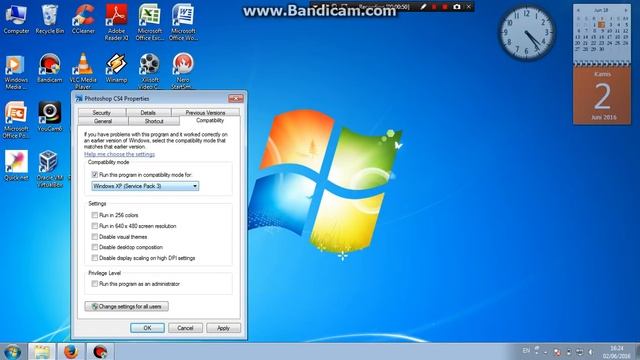Image resolution: width=640 pixels, height=360 pixels.
Task: Enable Run this program as an administrator
Action: (95, 284)
